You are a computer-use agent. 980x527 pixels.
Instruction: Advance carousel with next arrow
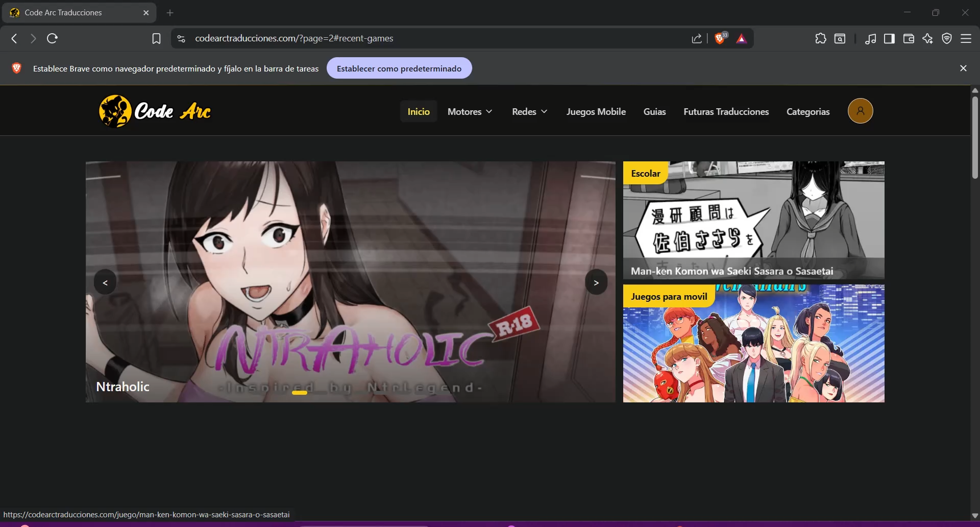point(596,282)
